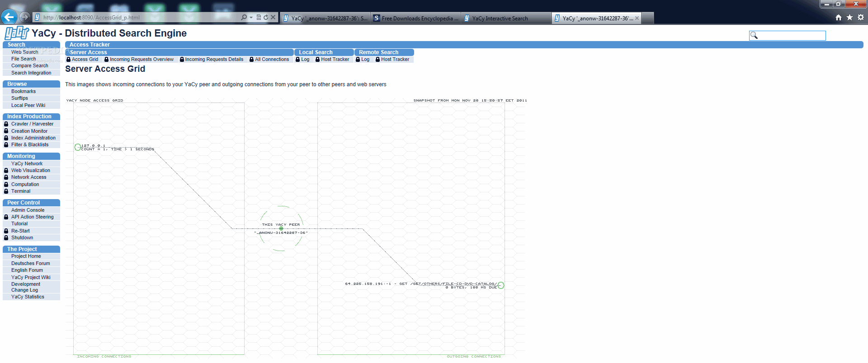The image size is (868, 363).
Task: Click the magnifier icon in the YaCy search box
Action: pyautogui.click(x=754, y=35)
